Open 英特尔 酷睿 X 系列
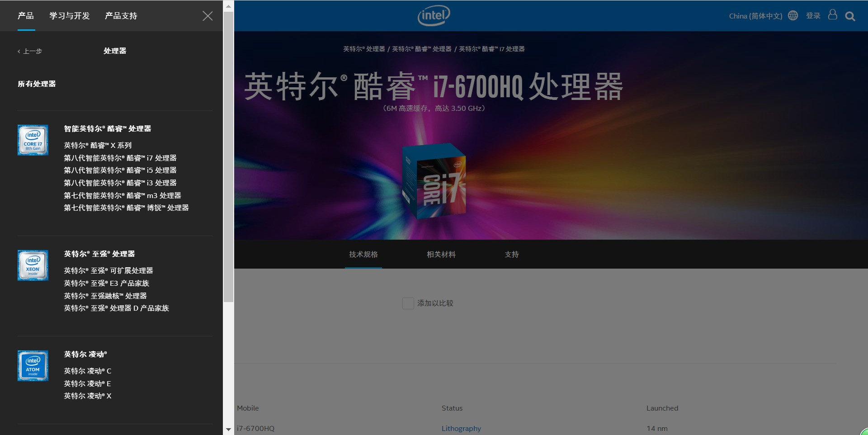This screenshot has width=868, height=435. (x=98, y=146)
